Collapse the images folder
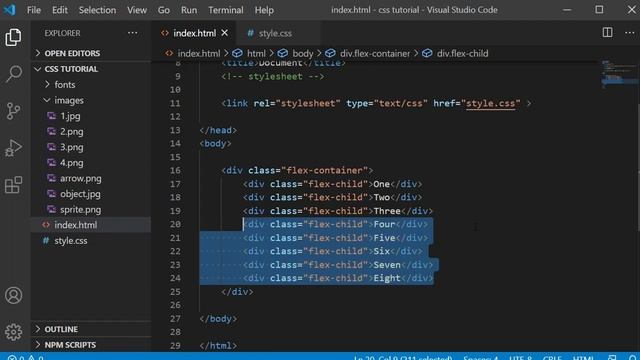The height and width of the screenshot is (360, 640). (x=69, y=100)
